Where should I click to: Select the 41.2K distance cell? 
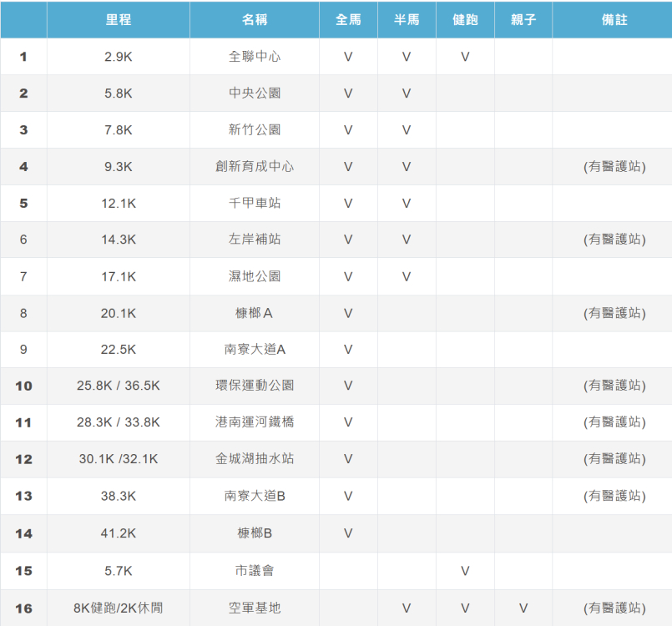pos(119,533)
